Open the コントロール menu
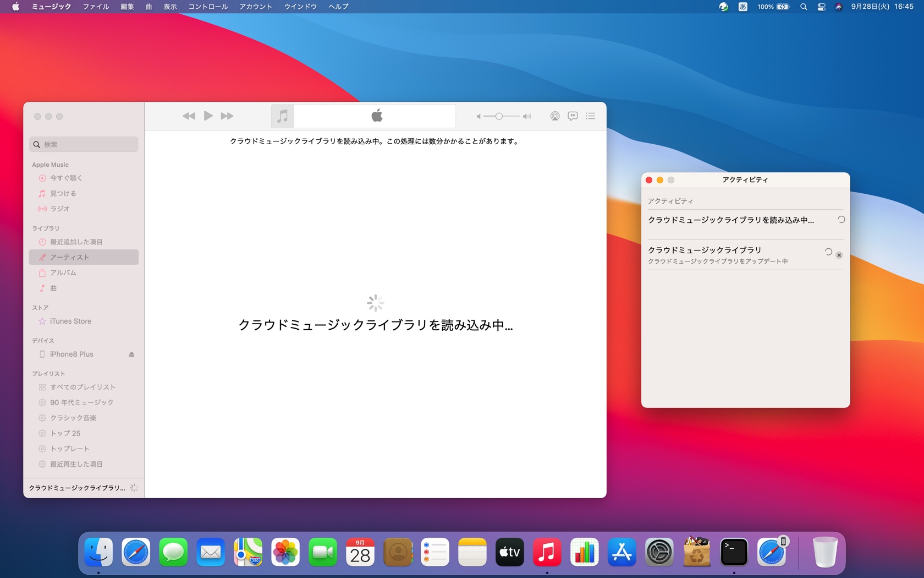 click(208, 7)
